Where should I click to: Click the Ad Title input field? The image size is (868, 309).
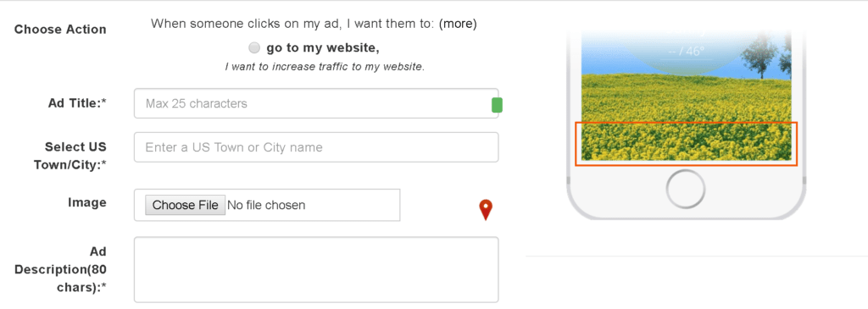316,103
